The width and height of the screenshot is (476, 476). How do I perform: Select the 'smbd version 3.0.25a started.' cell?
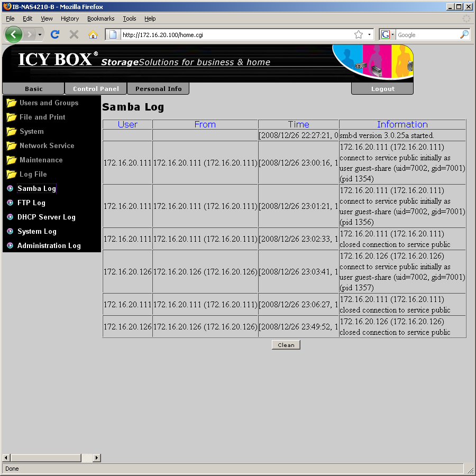pyautogui.click(x=402, y=135)
